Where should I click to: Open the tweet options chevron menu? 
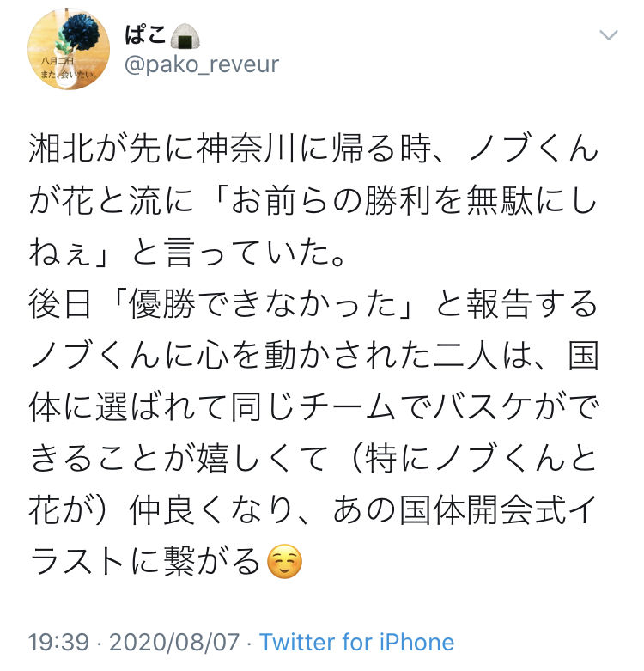pos(609,35)
